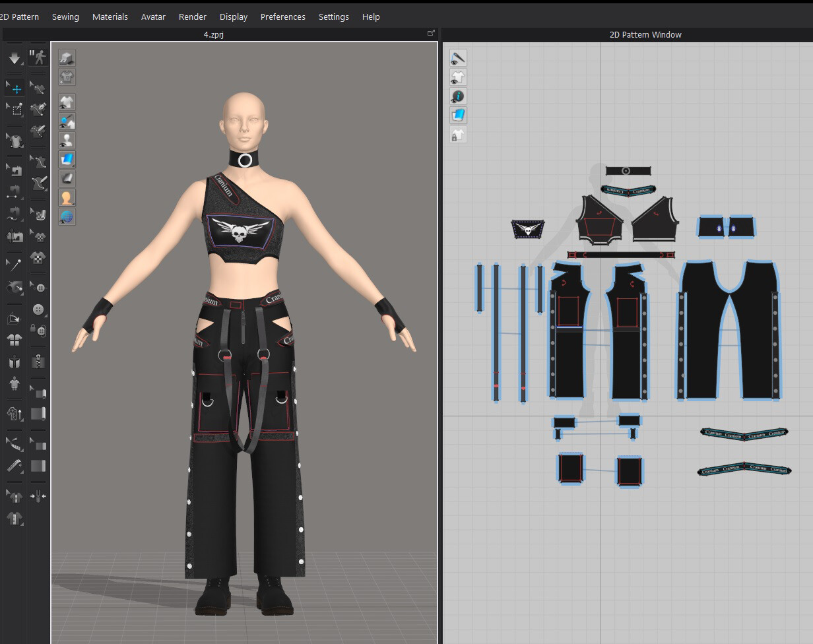Activate the Animation mode walking figure tool
The width and height of the screenshot is (813, 644).
click(38, 57)
